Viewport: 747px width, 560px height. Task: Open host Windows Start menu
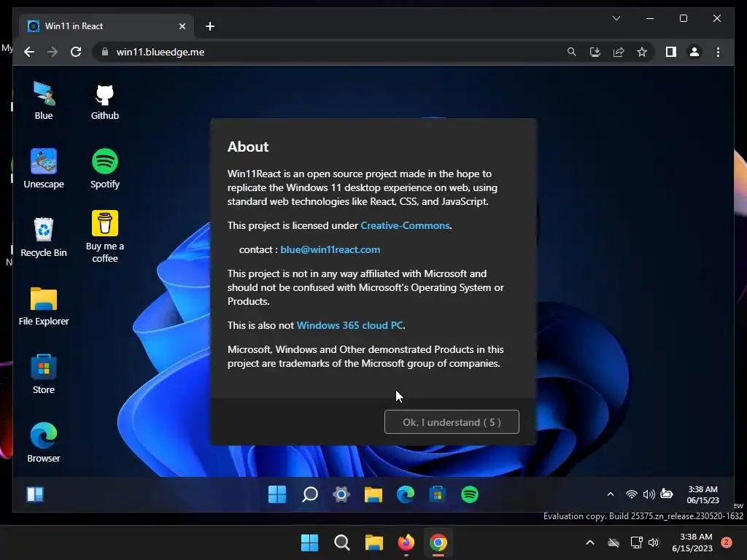click(x=309, y=542)
